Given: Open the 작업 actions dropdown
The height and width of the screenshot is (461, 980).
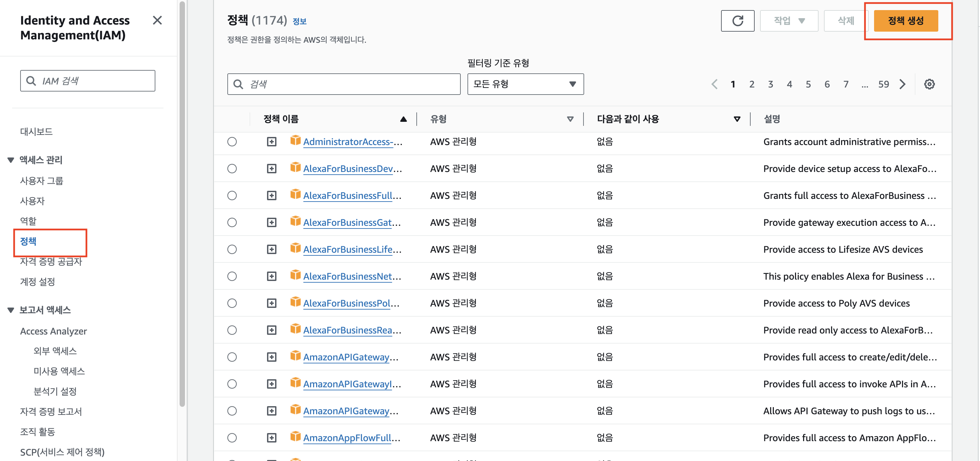Looking at the screenshot, I should point(789,21).
